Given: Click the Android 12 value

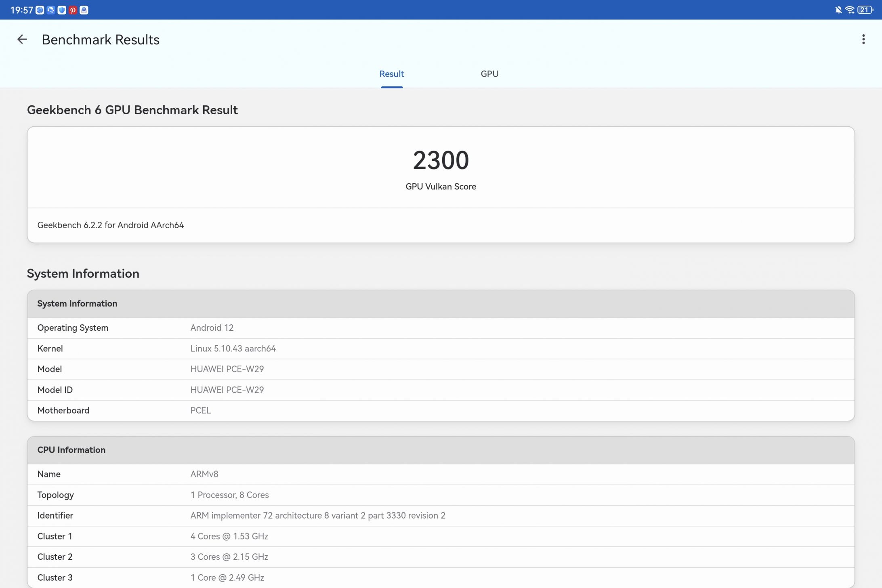Looking at the screenshot, I should [212, 328].
